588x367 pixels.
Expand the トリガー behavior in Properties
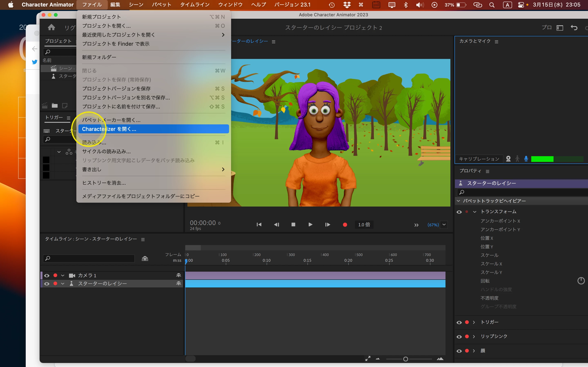(474, 322)
